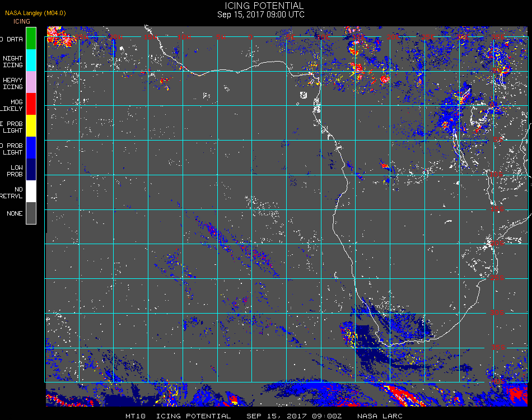This screenshot has width=532, height=420.
Task: Click the 'PROB LIGHT' label beside yellow swatch
Action: tap(12, 127)
